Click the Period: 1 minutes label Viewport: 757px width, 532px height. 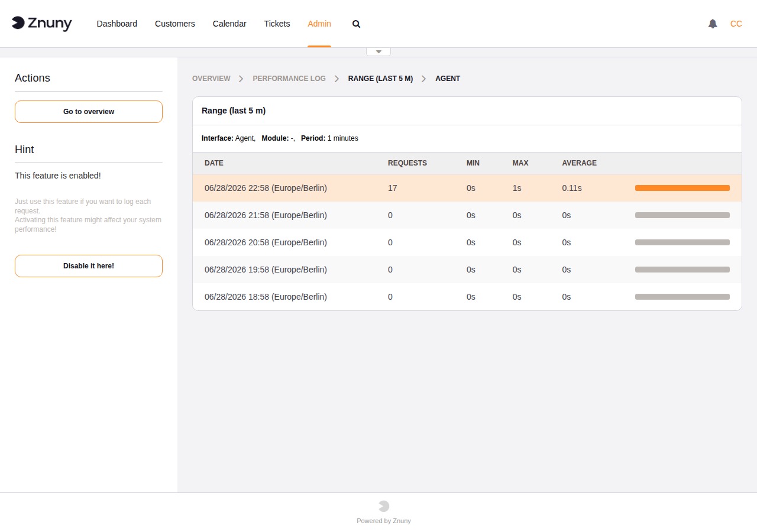pyautogui.click(x=329, y=138)
